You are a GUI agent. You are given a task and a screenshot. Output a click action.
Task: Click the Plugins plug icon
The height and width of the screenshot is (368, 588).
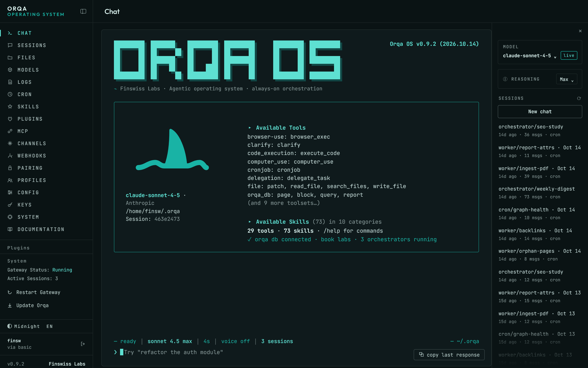(10, 119)
